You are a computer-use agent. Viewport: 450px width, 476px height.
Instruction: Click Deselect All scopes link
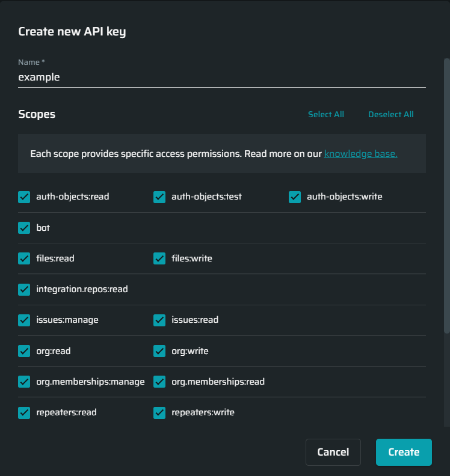391,114
